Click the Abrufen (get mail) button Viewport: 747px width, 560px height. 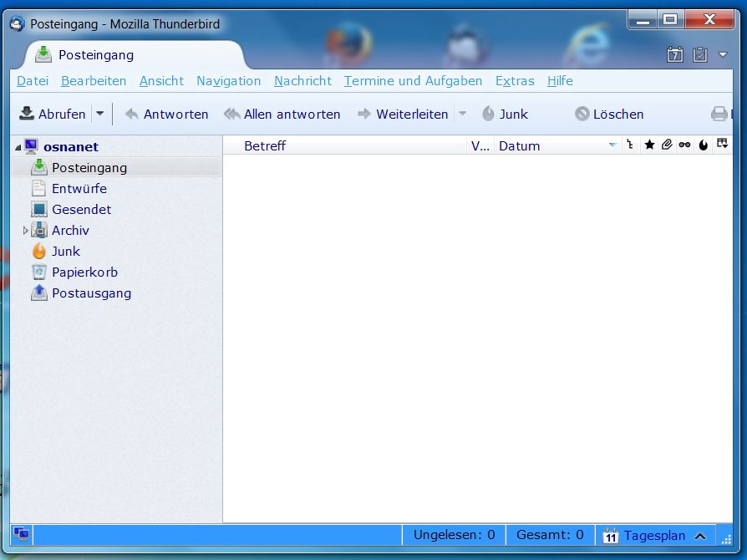[x=53, y=115]
